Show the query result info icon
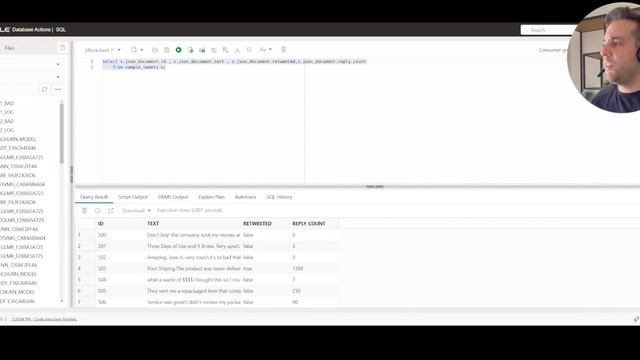 tap(98, 211)
